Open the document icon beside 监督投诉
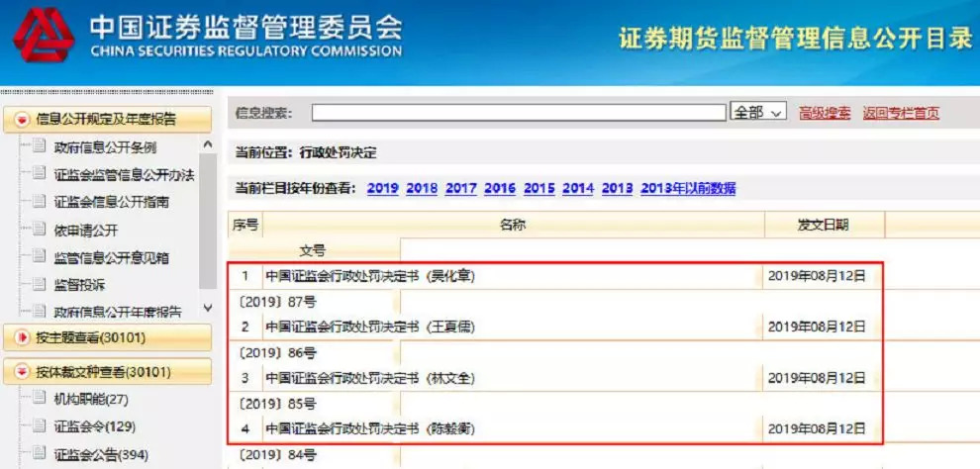This screenshot has height=469, width=980. (40, 284)
